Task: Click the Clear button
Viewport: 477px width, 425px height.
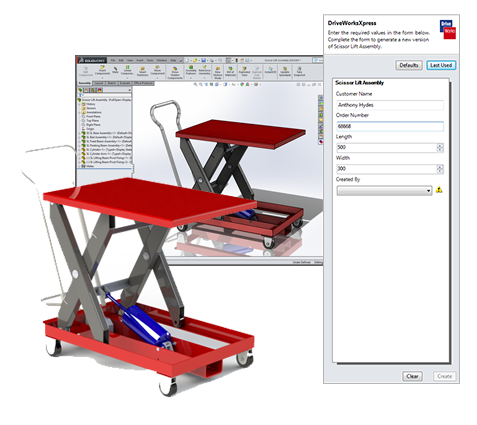Action: [412, 376]
